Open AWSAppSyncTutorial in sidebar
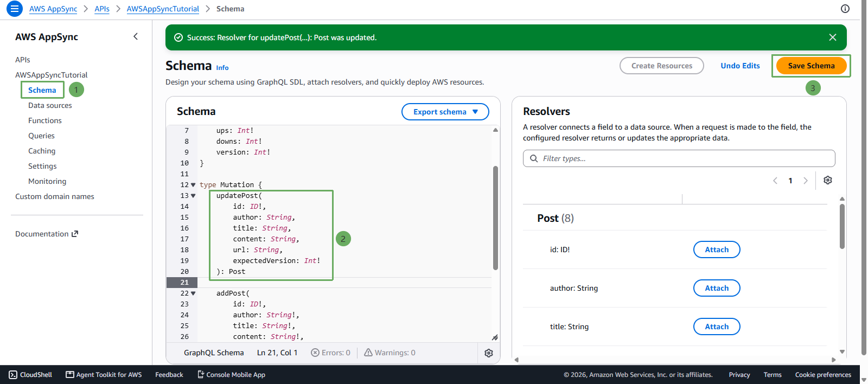 [x=52, y=75]
